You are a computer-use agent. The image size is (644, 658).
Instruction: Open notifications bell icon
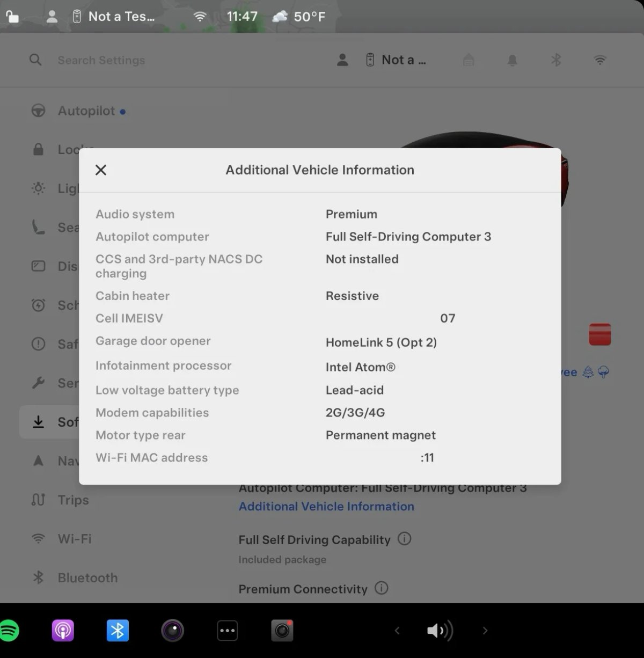tap(513, 60)
